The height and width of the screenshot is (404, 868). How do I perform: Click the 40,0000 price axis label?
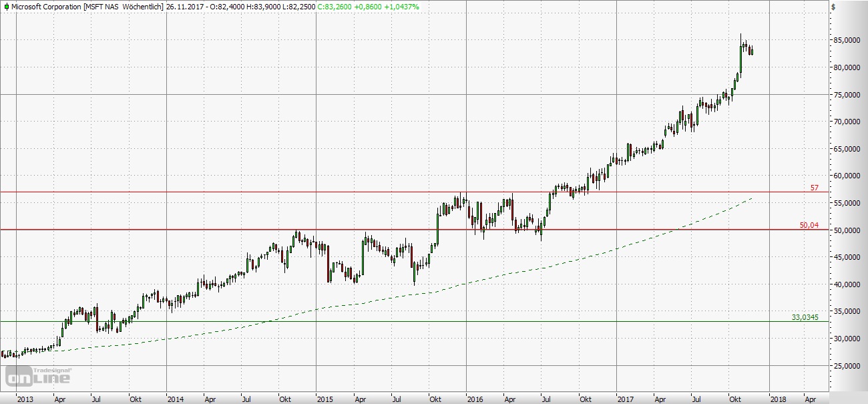tap(847, 284)
